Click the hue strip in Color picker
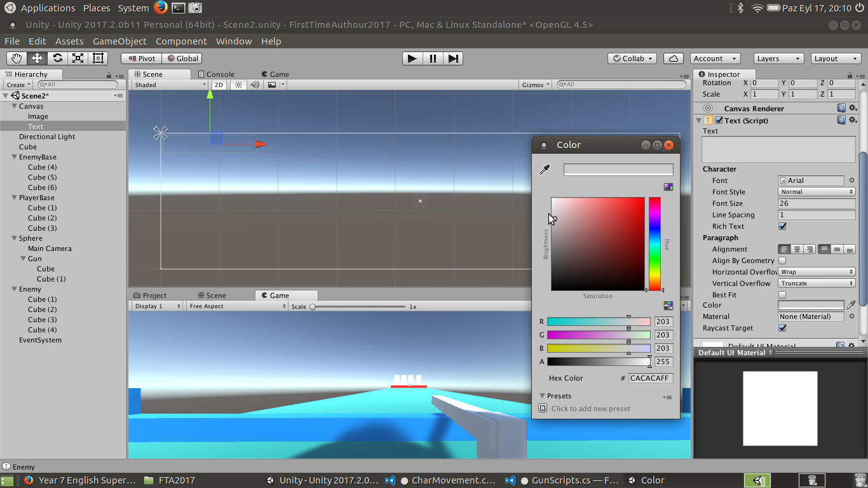868x488 pixels. [654, 244]
